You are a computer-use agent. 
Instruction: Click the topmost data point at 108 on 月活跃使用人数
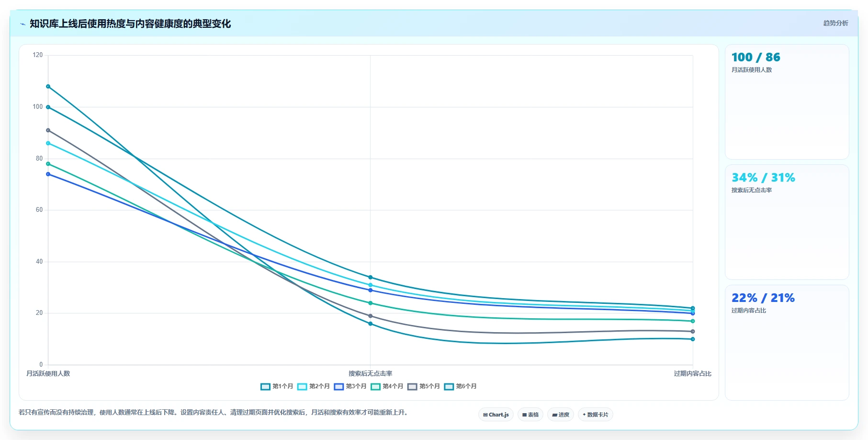coord(48,87)
